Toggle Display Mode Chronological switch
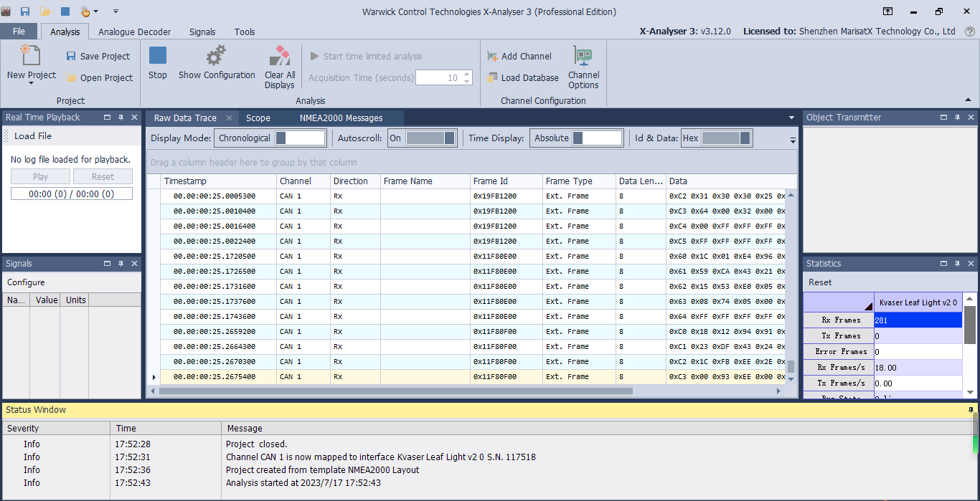 click(300, 138)
